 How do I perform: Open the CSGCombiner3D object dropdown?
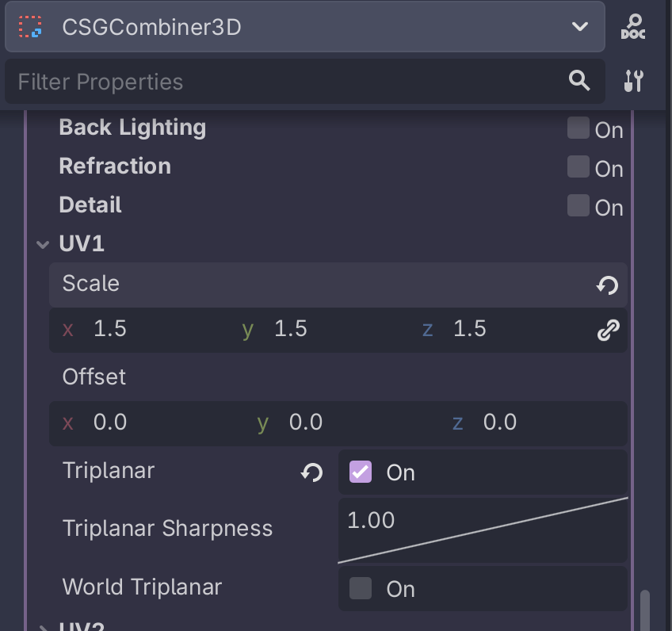(579, 27)
